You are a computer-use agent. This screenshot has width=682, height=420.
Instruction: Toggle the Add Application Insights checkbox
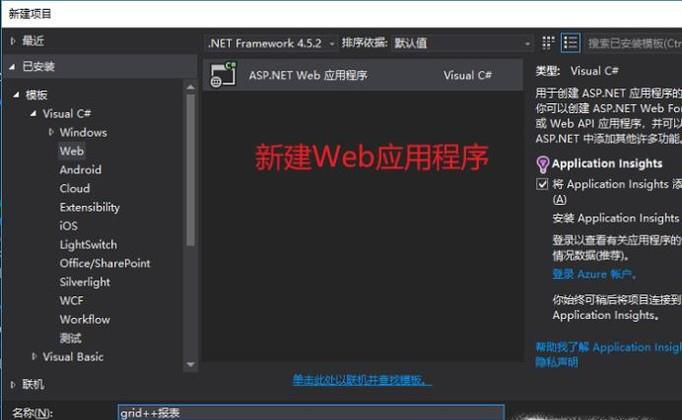542,184
